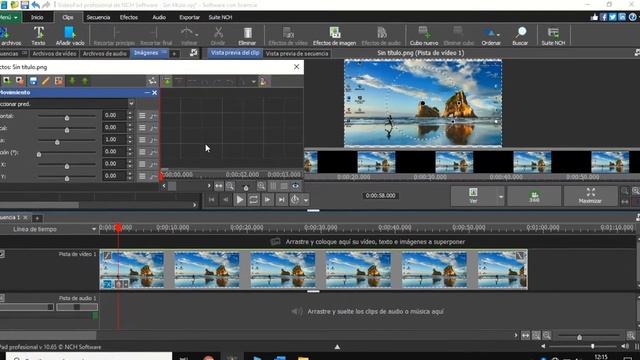640x360 pixels.
Task: Open the Secuencia tab
Action: 98,17
